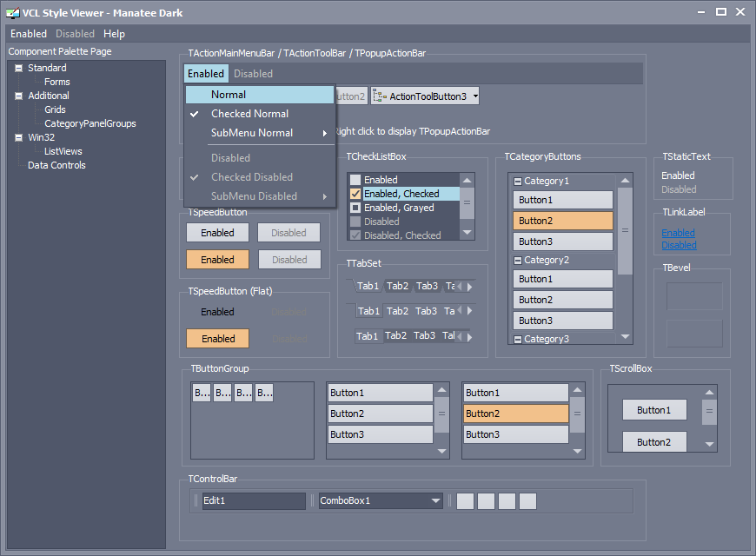Click Button2 under Category1
The width and height of the screenshot is (756, 556).
pyautogui.click(x=563, y=221)
